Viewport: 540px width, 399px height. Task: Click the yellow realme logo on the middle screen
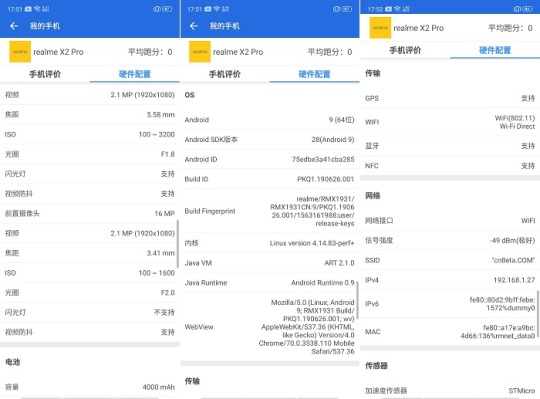click(200, 52)
